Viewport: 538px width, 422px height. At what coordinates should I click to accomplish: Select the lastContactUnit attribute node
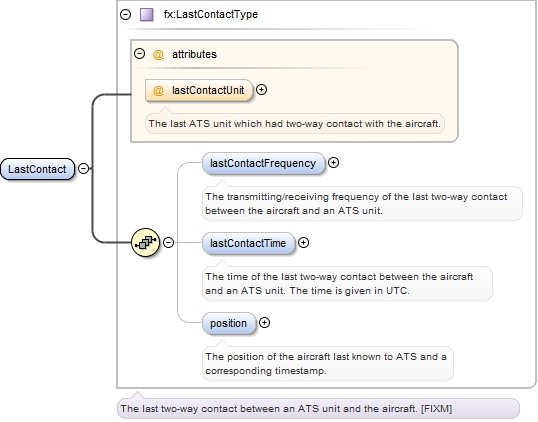tap(199, 91)
